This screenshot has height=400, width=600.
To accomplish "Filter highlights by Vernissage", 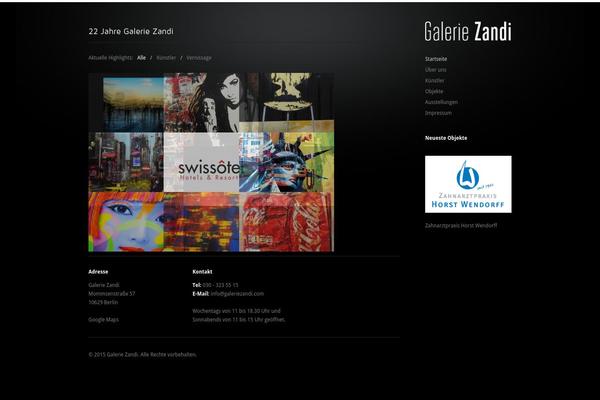I will click(x=199, y=58).
